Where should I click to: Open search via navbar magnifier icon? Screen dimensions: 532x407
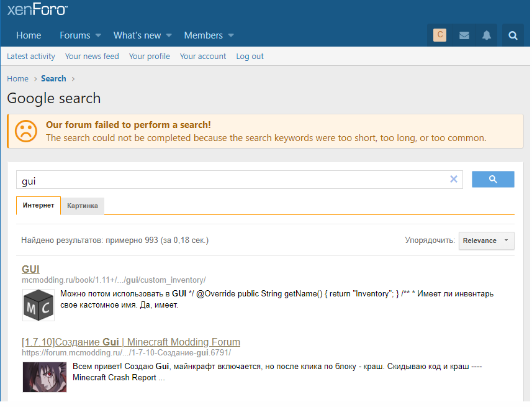513,35
